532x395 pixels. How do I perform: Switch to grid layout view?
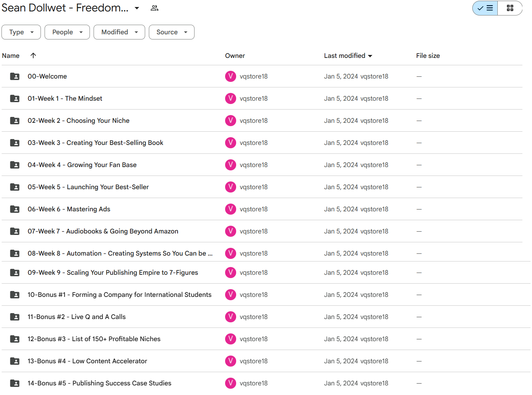[x=510, y=8]
